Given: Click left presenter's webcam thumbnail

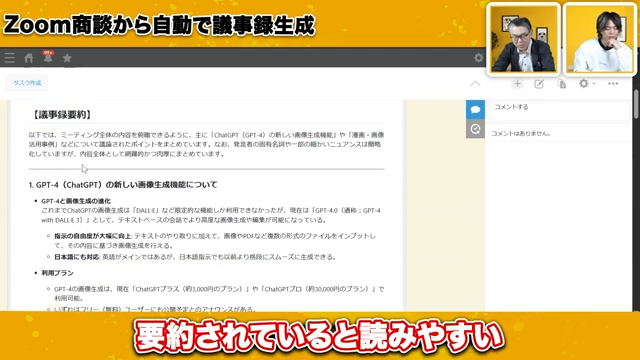Looking at the screenshot, I should coord(523,39).
